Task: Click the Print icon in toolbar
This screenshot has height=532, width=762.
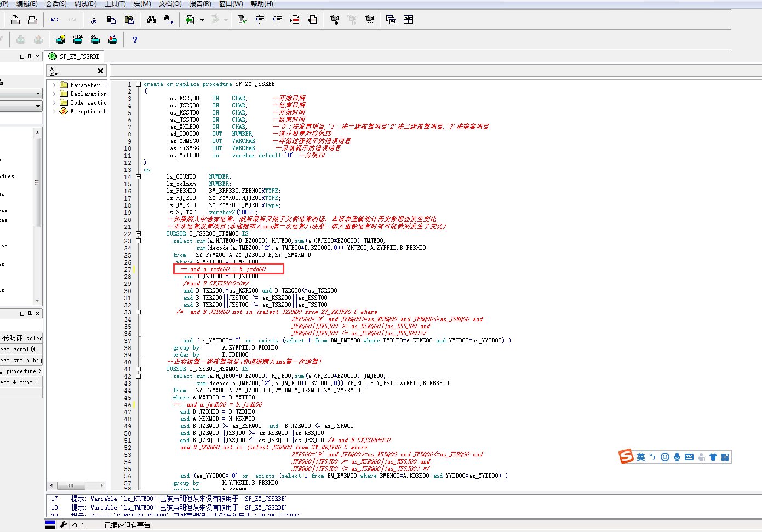Action: point(15,20)
